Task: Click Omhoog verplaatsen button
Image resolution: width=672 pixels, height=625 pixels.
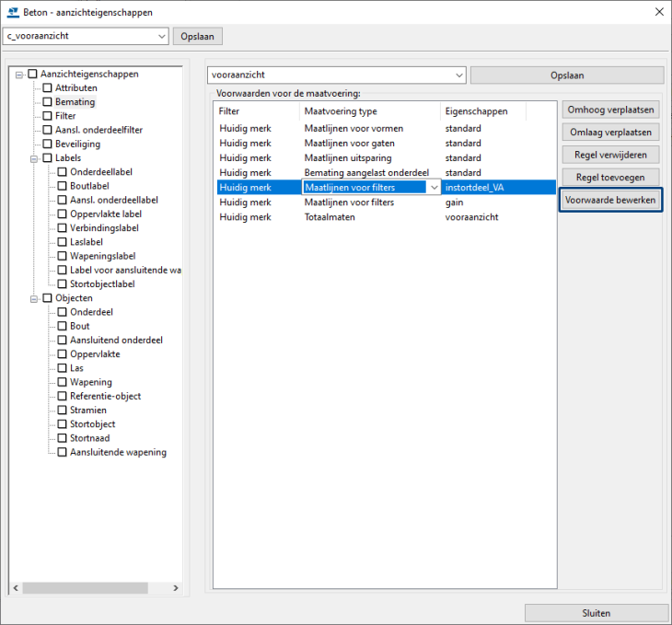Action: (x=610, y=110)
